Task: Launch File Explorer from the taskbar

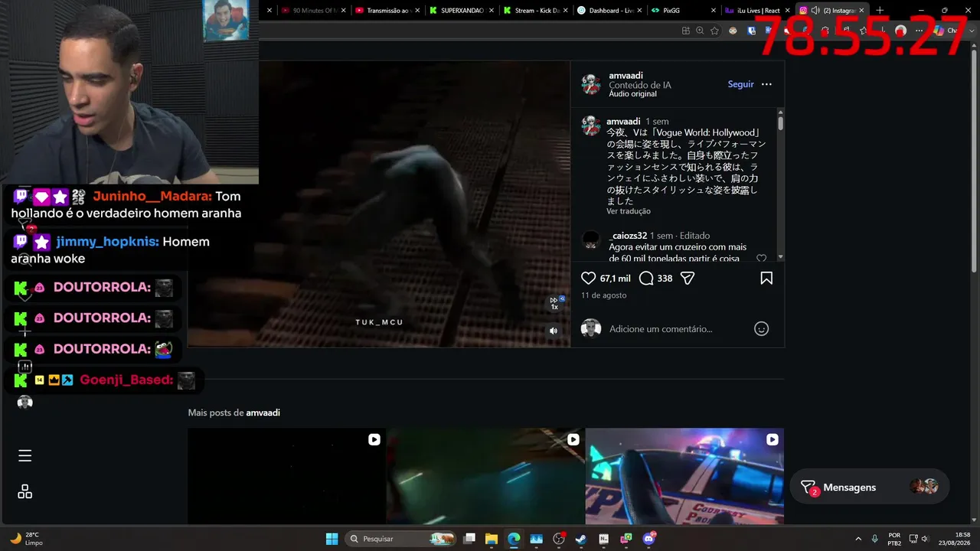Action: tap(492, 539)
